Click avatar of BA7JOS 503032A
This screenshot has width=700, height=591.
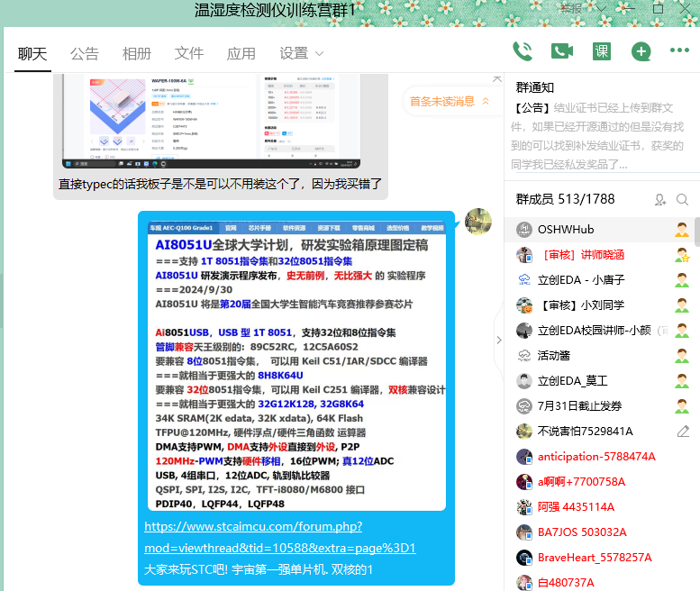(x=524, y=532)
